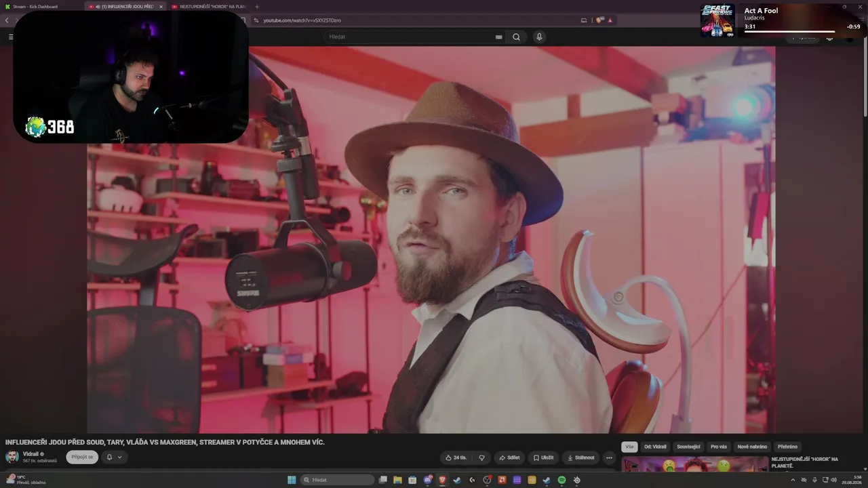Open the taskbar clock and date
Screen dimensions: 868x488
850,480
